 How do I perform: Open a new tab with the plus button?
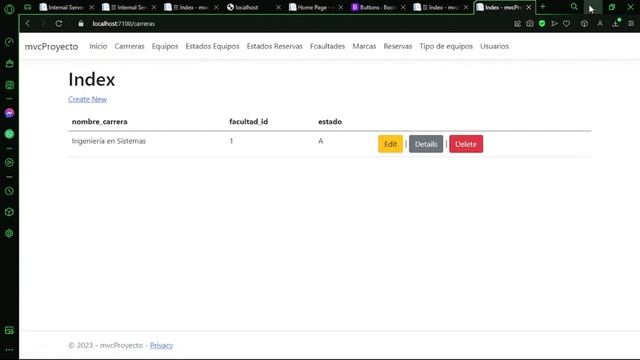pos(543,7)
